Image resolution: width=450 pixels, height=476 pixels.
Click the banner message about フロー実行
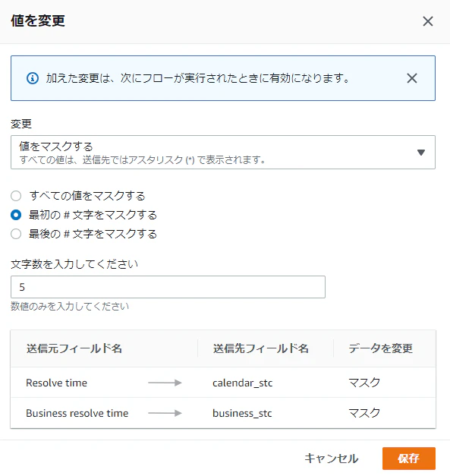coord(198,78)
